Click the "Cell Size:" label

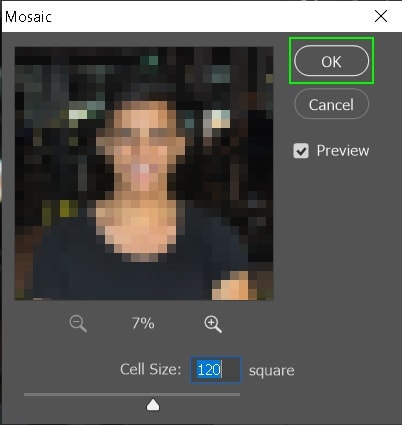(x=151, y=369)
